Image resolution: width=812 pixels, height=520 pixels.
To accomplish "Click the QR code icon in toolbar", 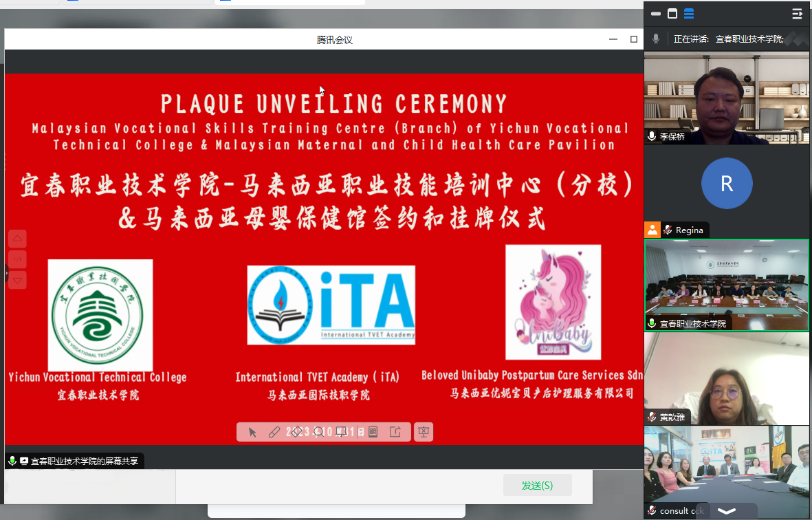I will tap(373, 432).
